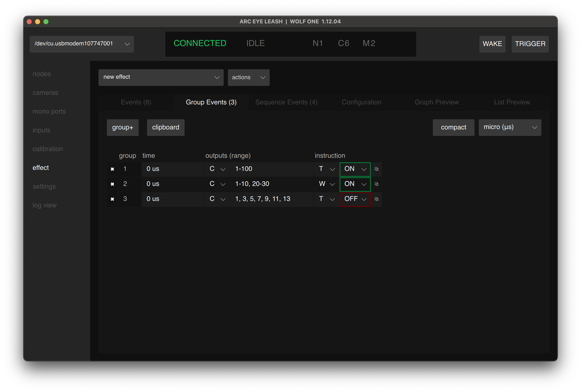Duplicate group 3 with copy icon
This screenshot has height=392, width=581.
tap(376, 199)
